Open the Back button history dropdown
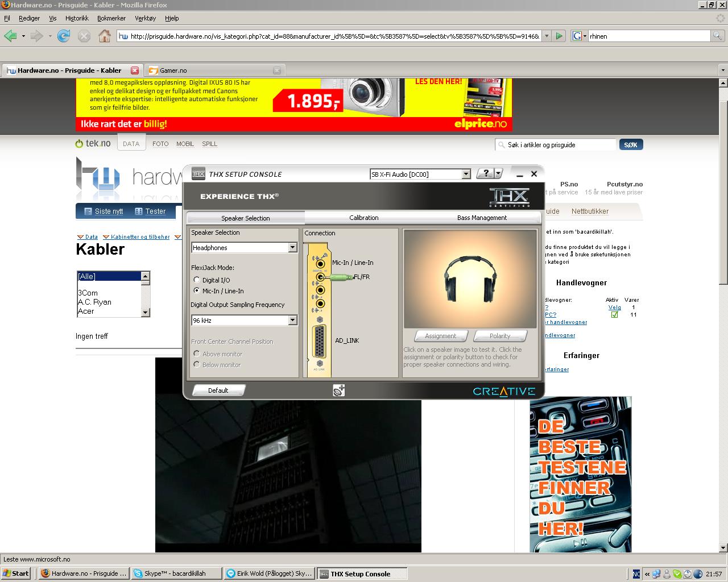The width and height of the screenshot is (728, 582). click(23, 36)
